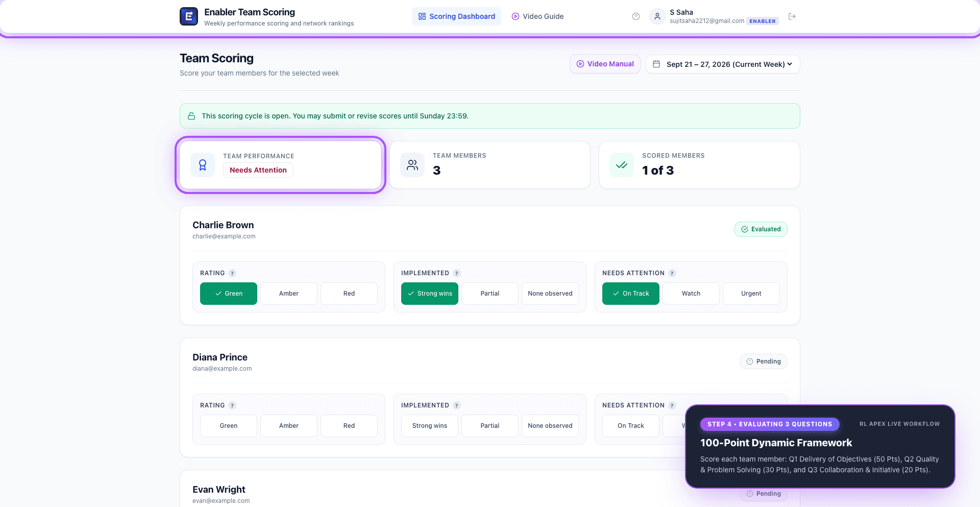Screen dimensions: 980x507
Task: Click the Needs Attention performance badge
Action: [x=258, y=170]
